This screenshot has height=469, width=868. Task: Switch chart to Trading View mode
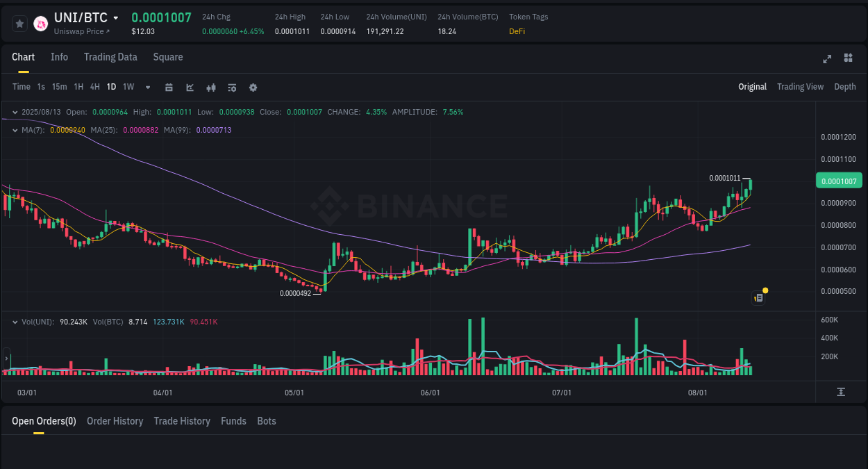pyautogui.click(x=800, y=86)
